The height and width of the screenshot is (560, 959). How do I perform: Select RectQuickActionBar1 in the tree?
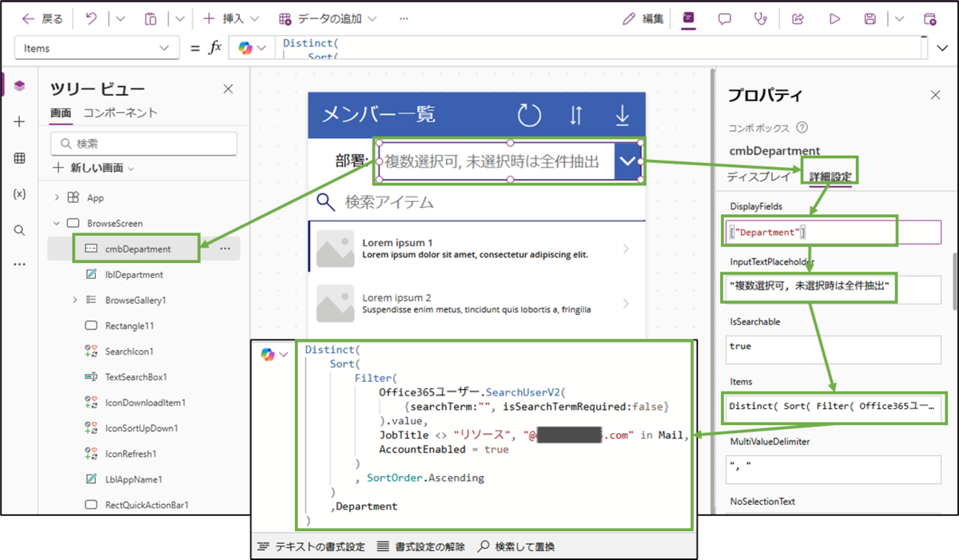(x=146, y=504)
